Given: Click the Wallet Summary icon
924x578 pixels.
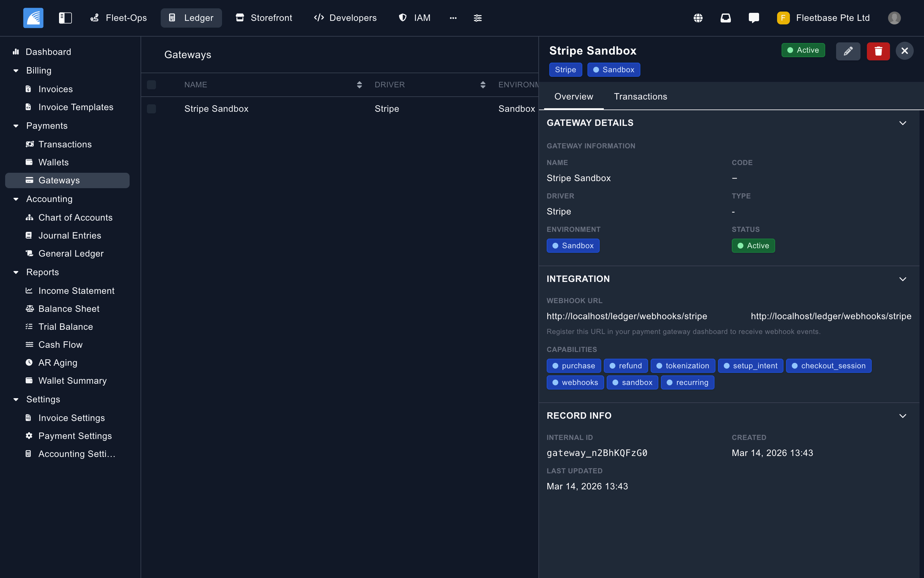Looking at the screenshot, I should tap(29, 381).
